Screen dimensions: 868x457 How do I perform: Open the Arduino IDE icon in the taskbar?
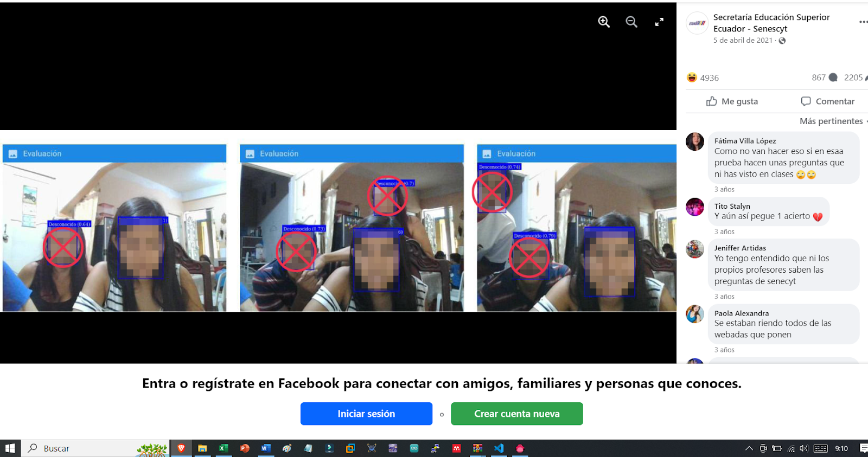pos(414,448)
